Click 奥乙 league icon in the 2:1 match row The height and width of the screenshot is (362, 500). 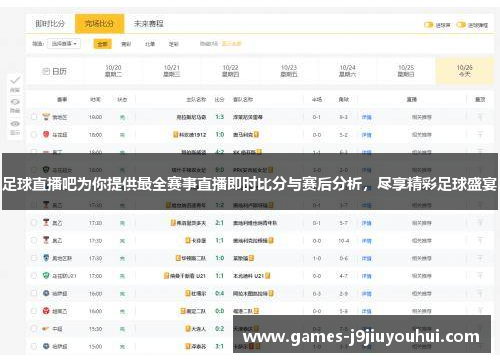46,223
